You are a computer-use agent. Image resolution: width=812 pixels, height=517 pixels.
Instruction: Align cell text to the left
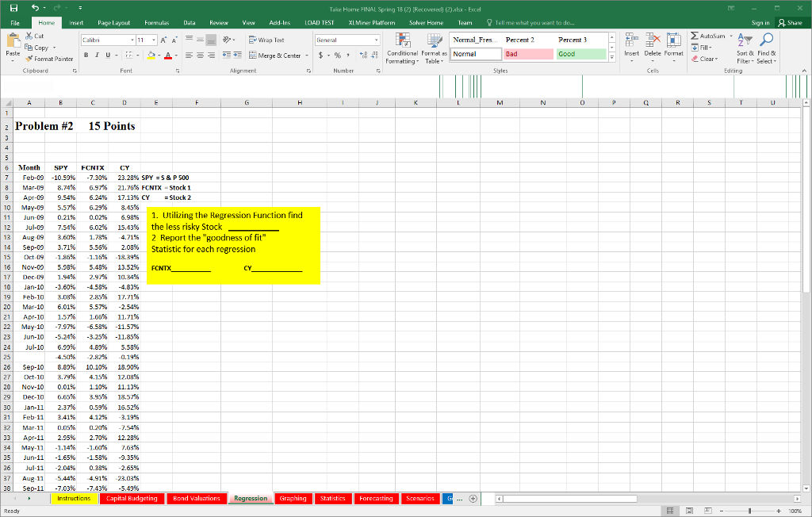pos(189,55)
